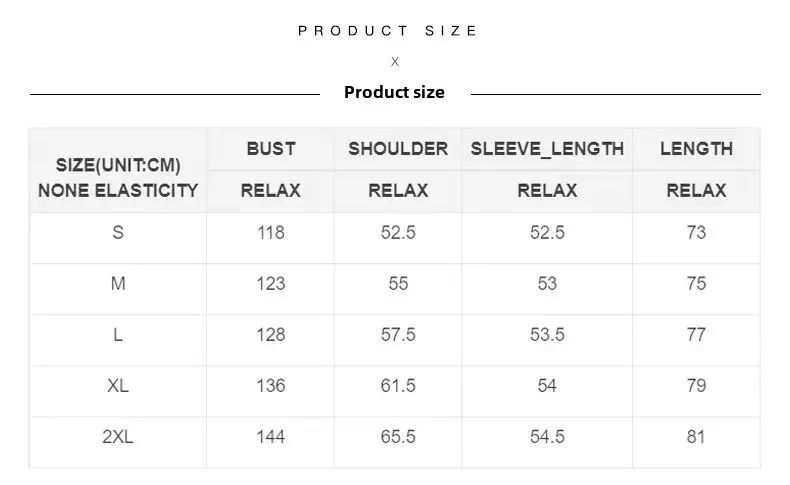Screen dimensions: 790x485
Task: Click the spaced PRODUCT SIZE title text
Action: pyautogui.click(x=388, y=31)
